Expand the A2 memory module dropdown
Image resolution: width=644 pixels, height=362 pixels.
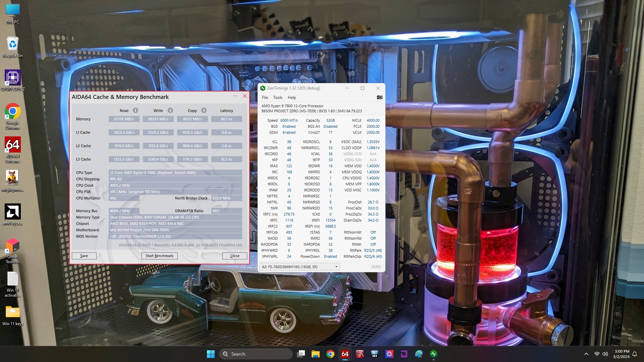[299, 267]
